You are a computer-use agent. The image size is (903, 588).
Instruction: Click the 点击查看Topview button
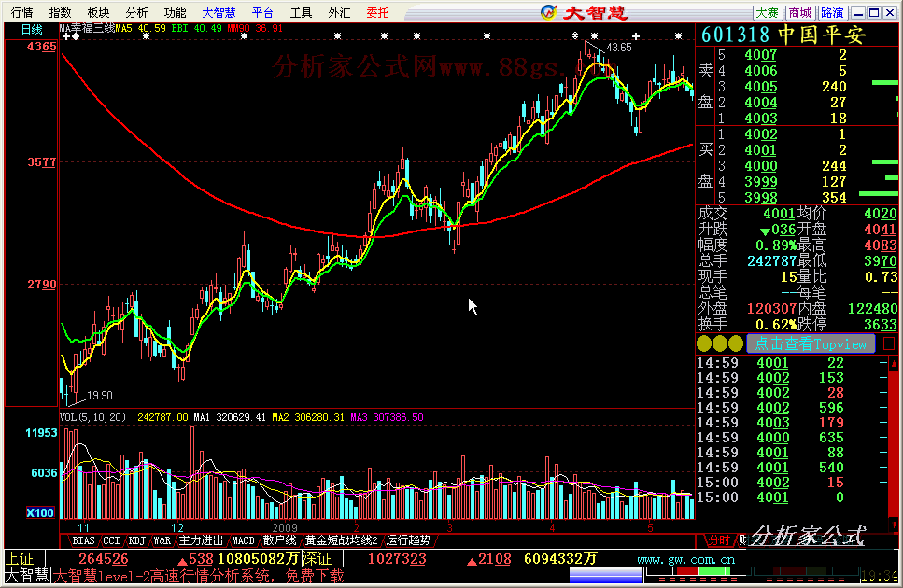[x=811, y=344]
